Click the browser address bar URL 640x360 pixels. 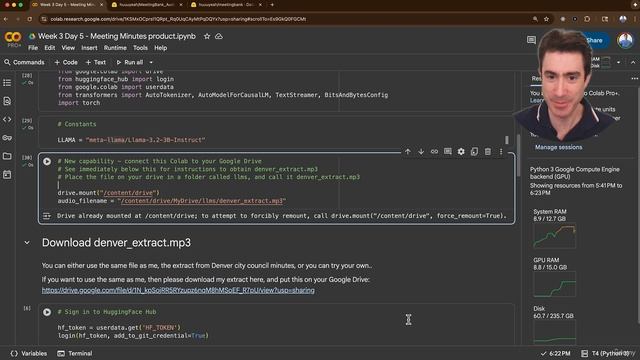(x=178, y=19)
